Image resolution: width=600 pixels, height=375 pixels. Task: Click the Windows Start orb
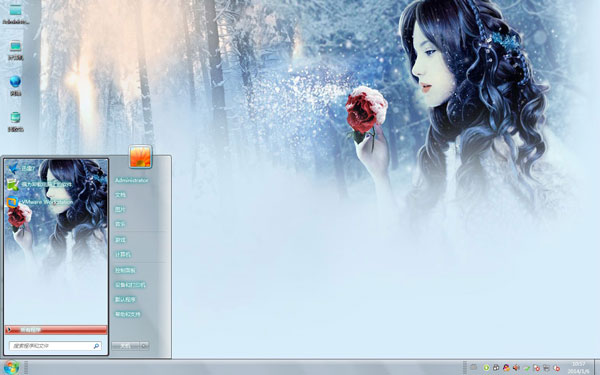[x=11, y=367]
